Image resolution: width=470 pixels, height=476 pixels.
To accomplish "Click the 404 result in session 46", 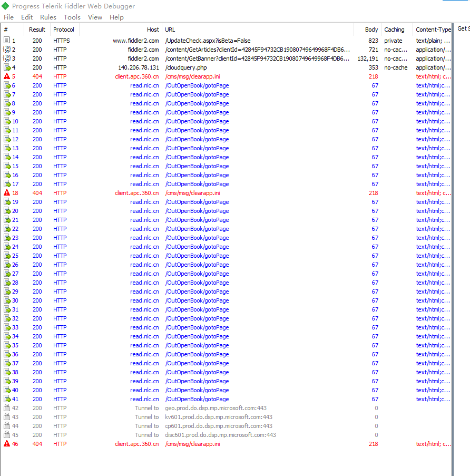I will 37,444.
